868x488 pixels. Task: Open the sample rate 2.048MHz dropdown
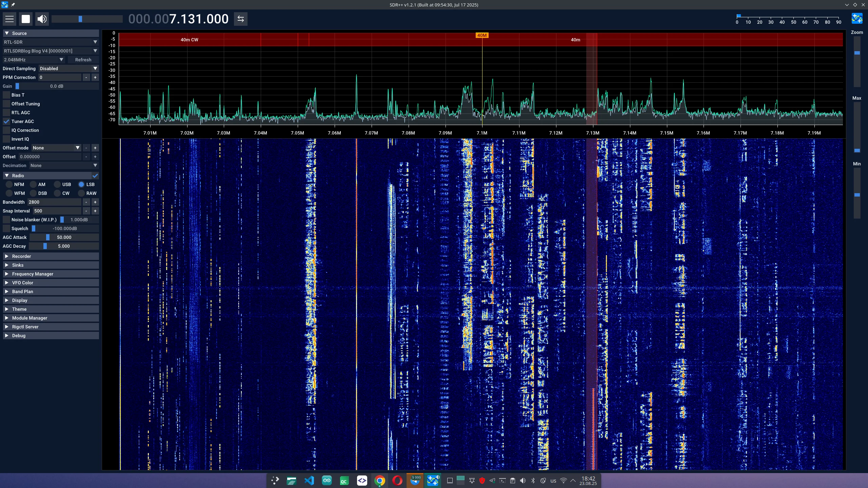point(33,60)
